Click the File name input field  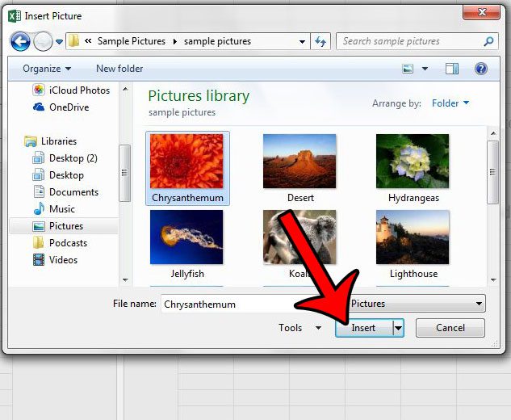click(228, 304)
